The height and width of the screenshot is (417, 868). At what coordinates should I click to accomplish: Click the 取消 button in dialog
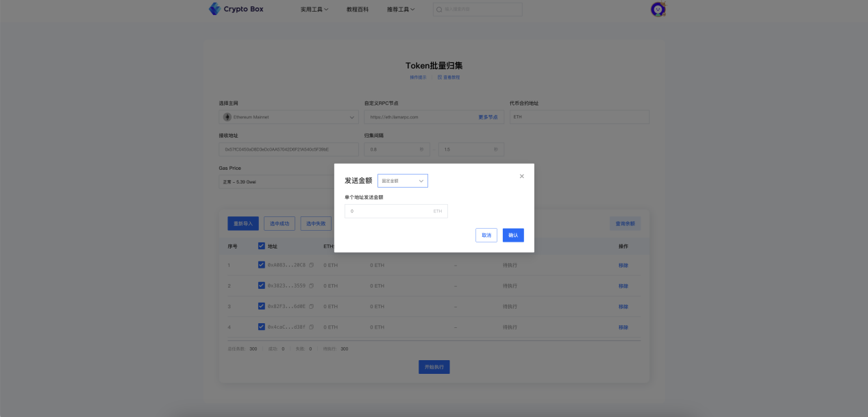486,235
